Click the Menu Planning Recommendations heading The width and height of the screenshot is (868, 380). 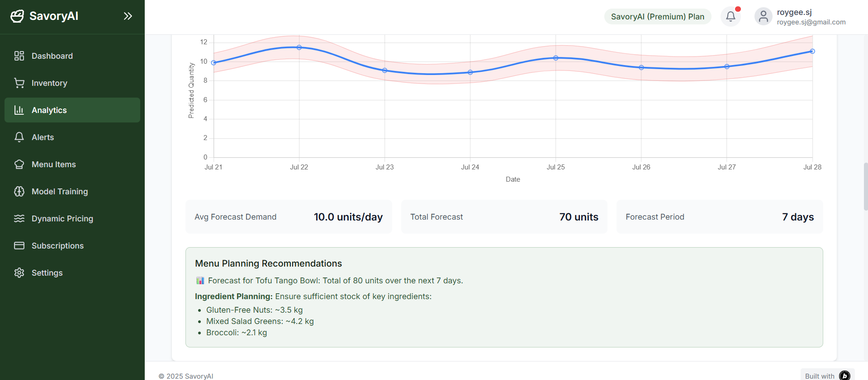click(268, 263)
